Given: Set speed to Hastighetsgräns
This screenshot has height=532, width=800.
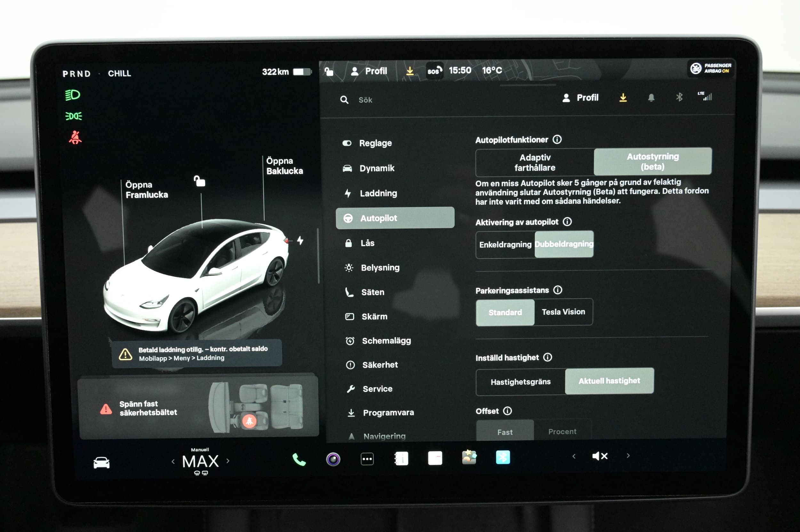Looking at the screenshot, I should [x=520, y=382].
